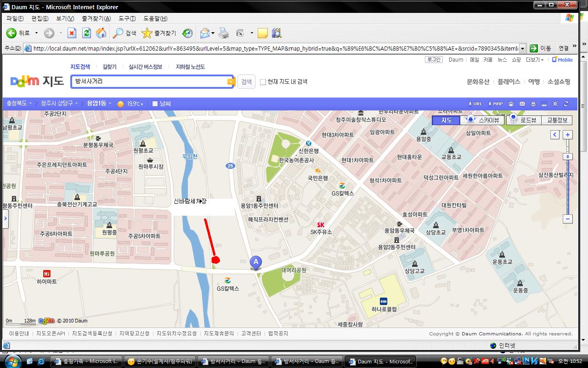Open the 보기(V) menu

(65, 18)
